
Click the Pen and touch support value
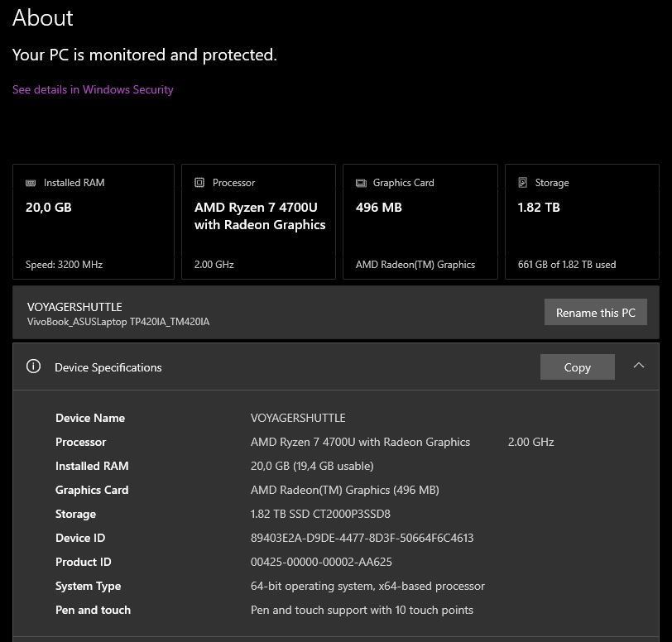pyautogui.click(x=362, y=610)
